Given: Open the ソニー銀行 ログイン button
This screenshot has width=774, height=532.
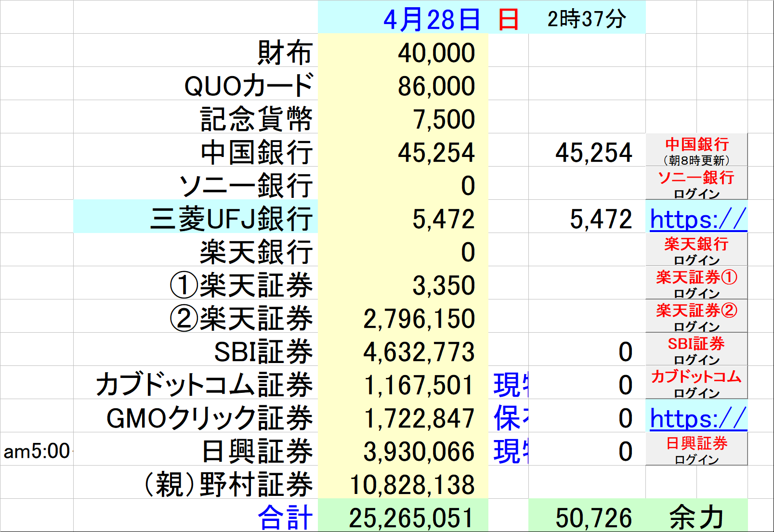Looking at the screenshot, I should (x=696, y=183).
